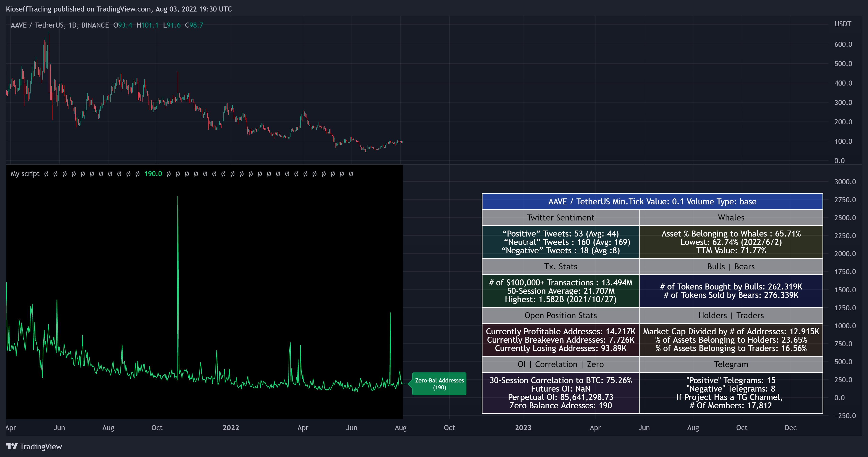
Task: Click the Bulls | Bears header cell
Action: tap(731, 266)
